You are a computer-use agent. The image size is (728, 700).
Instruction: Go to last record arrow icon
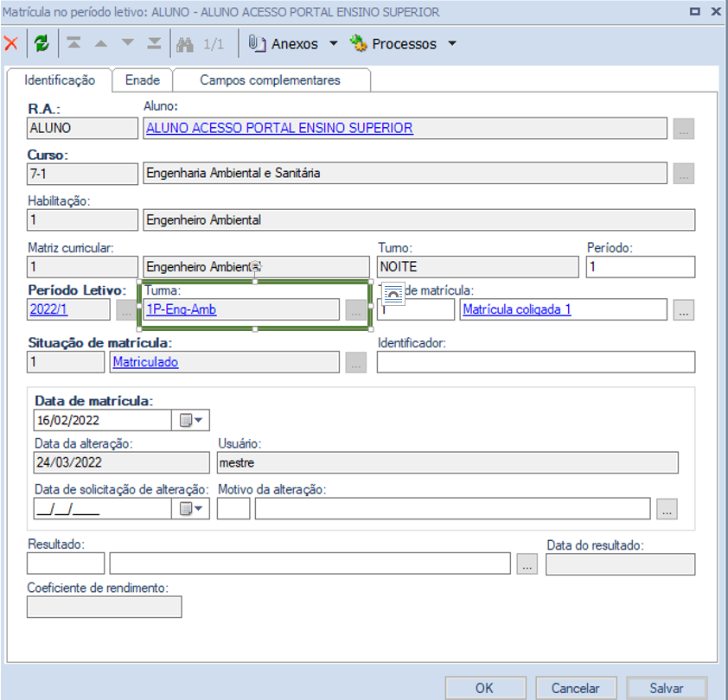(x=154, y=43)
